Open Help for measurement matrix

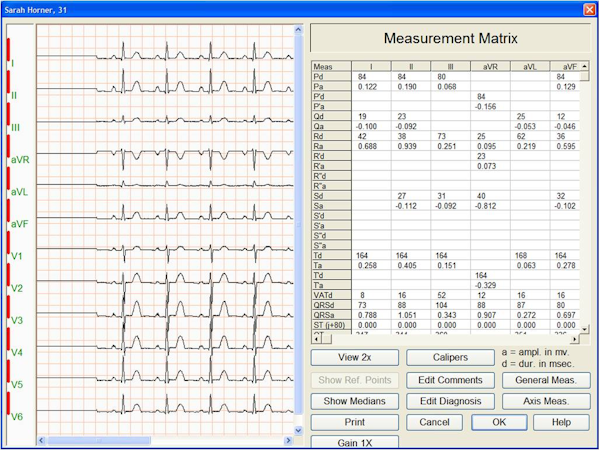pyautogui.click(x=561, y=422)
